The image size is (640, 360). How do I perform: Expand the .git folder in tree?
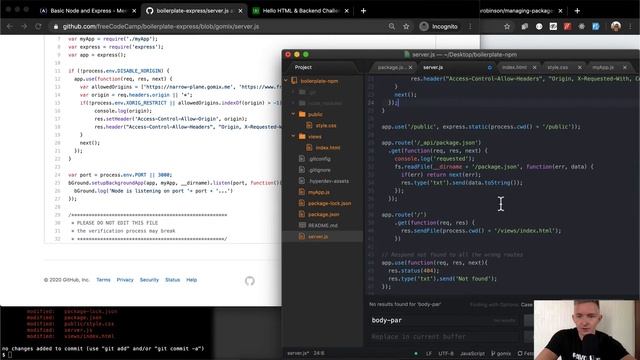[293, 92]
